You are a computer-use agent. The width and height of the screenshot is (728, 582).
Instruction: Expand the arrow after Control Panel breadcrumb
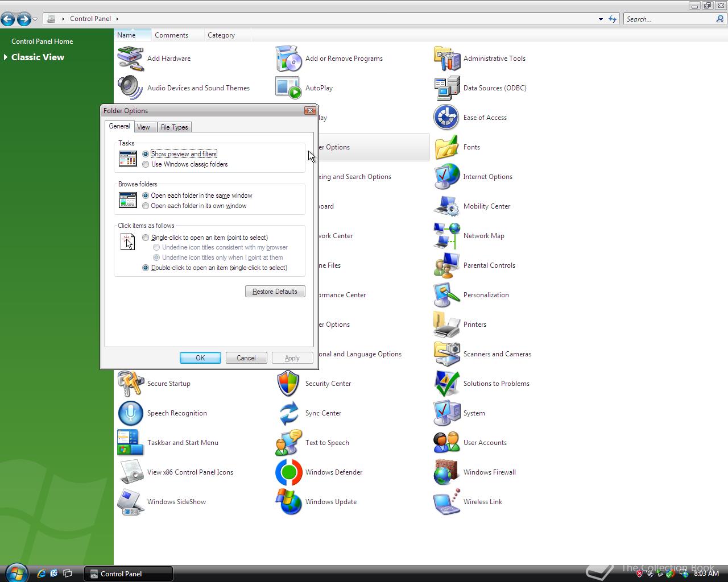click(x=117, y=19)
